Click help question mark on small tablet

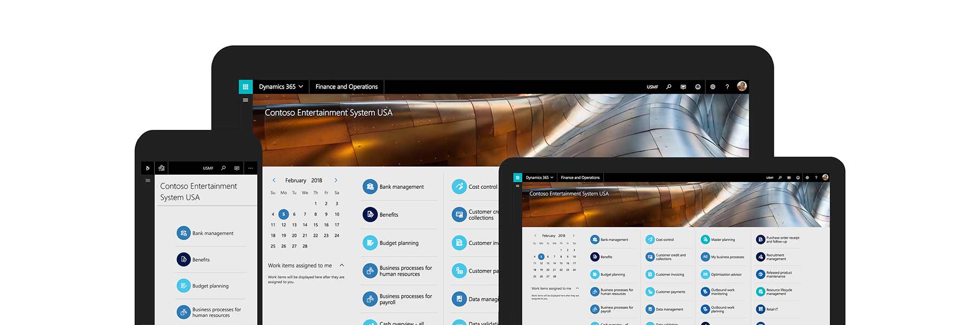816,177
